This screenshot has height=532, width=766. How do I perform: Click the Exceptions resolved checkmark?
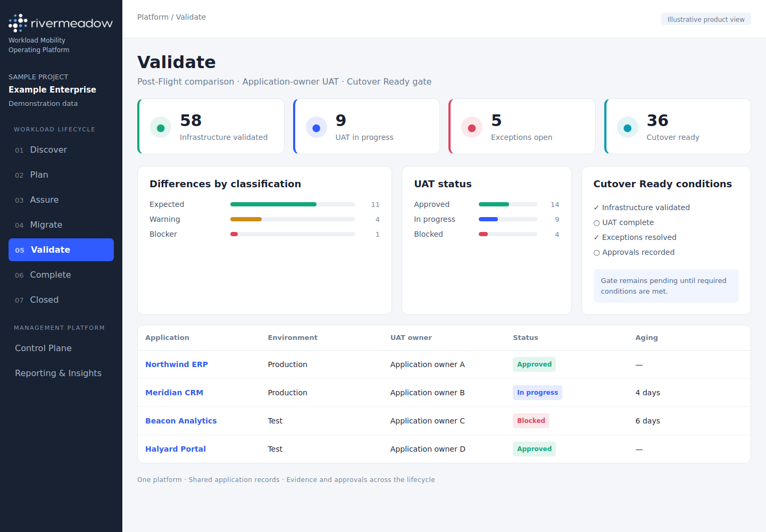click(x=596, y=237)
